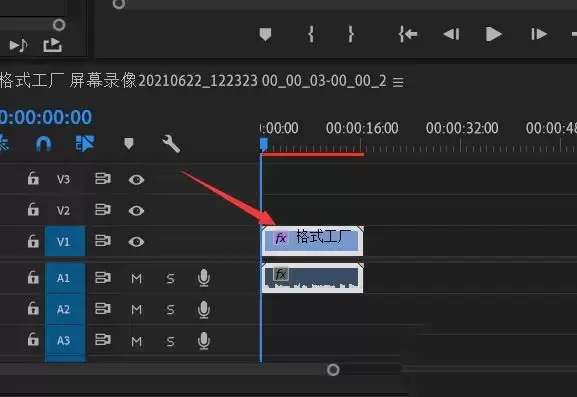
Task: Play the sequence in the program monitor
Action: tap(493, 34)
